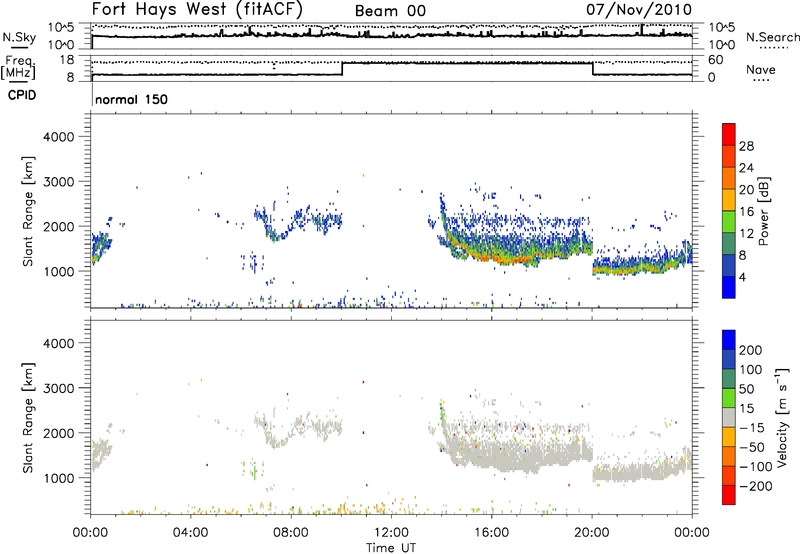Click the '24' Power colorbar label
This screenshot has height=554, width=800.
(746, 168)
